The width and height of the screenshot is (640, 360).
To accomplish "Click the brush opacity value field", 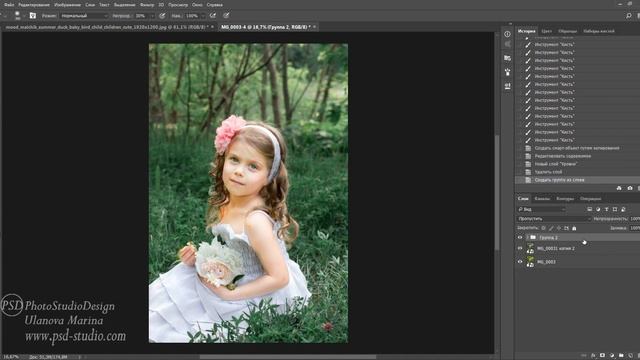I will [141, 16].
